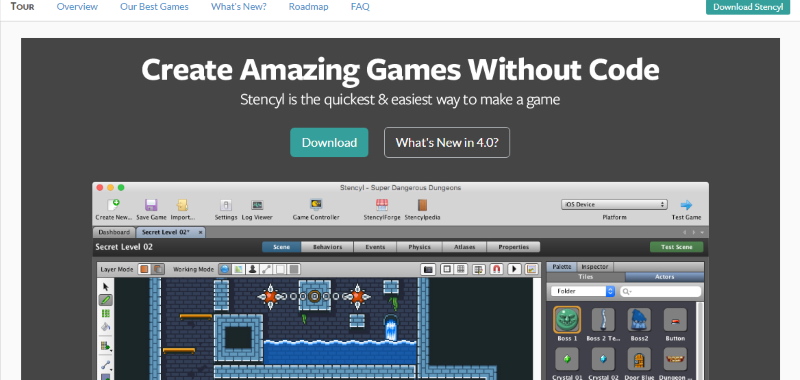
Task: Open the What's New? nav link
Action: coord(238,7)
